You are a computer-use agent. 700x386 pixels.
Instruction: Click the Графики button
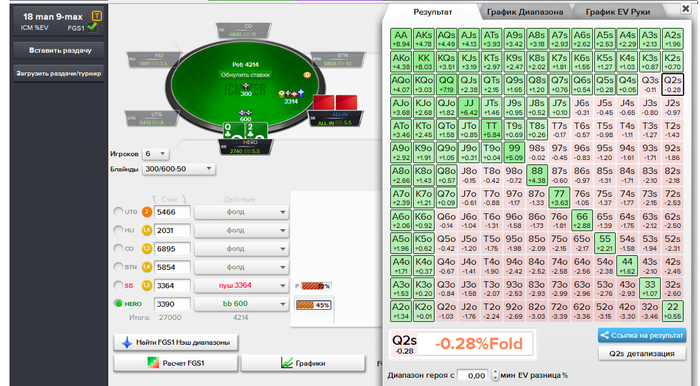click(303, 363)
